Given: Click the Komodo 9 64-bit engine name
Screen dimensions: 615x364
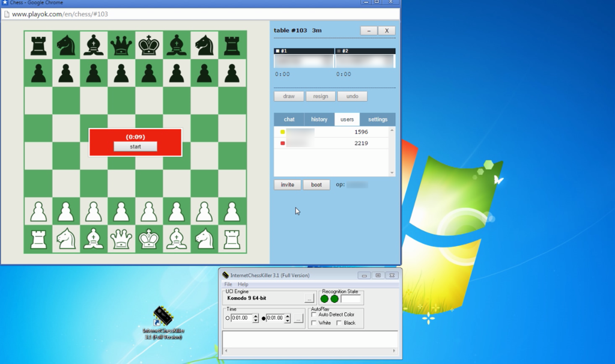Looking at the screenshot, I should click(x=247, y=298).
